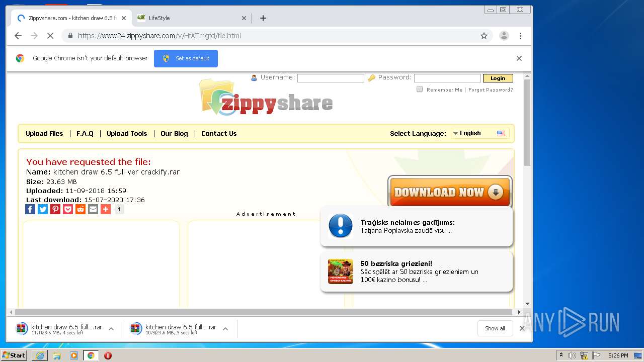Click the horizontal page scrollbar
644x362 pixels.
coord(263,312)
